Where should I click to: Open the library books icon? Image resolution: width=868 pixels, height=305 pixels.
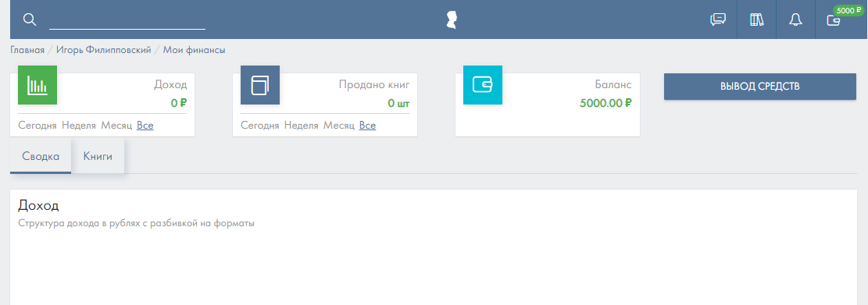[x=757, y=20]
